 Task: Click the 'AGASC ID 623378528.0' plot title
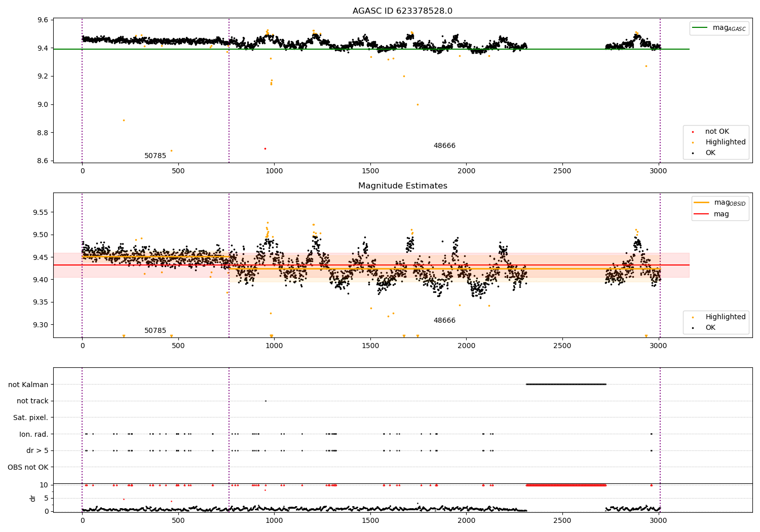click(402, 11)
